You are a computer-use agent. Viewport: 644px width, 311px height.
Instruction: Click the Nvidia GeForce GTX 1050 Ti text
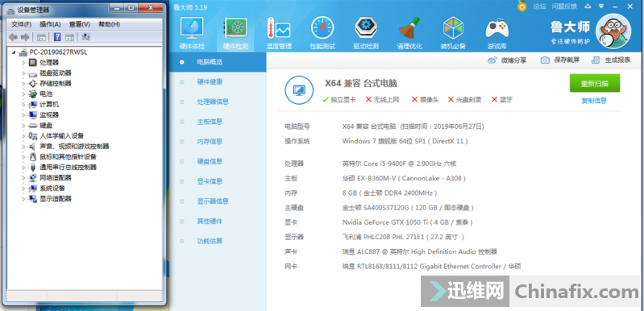[x=407, y=222]
